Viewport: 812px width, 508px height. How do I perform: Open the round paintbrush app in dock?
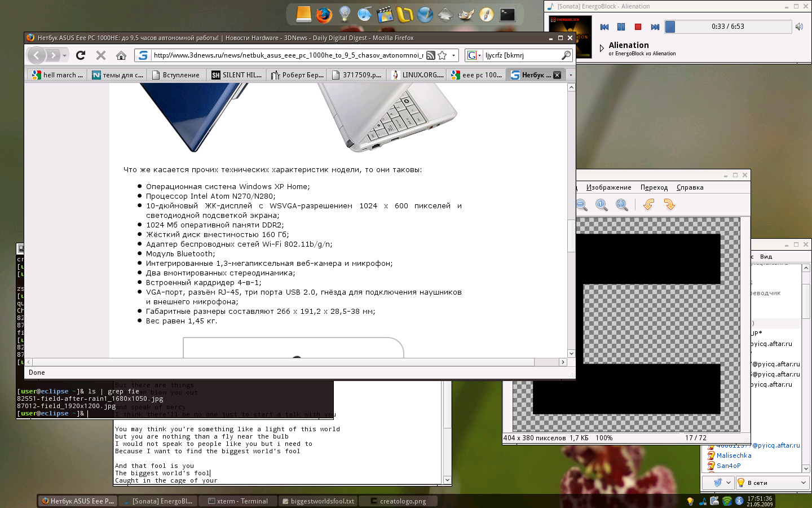point(487,15)
